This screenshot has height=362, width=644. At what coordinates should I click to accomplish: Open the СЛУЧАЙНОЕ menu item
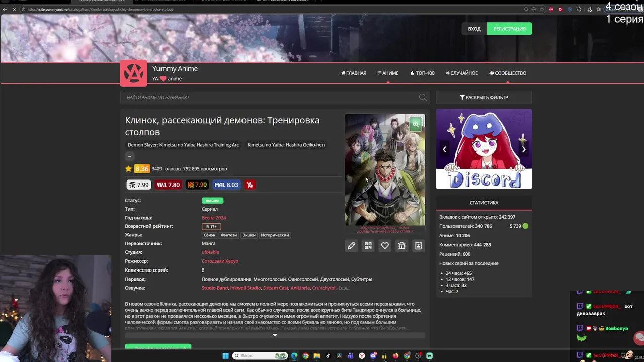click(x=461, y=73)
